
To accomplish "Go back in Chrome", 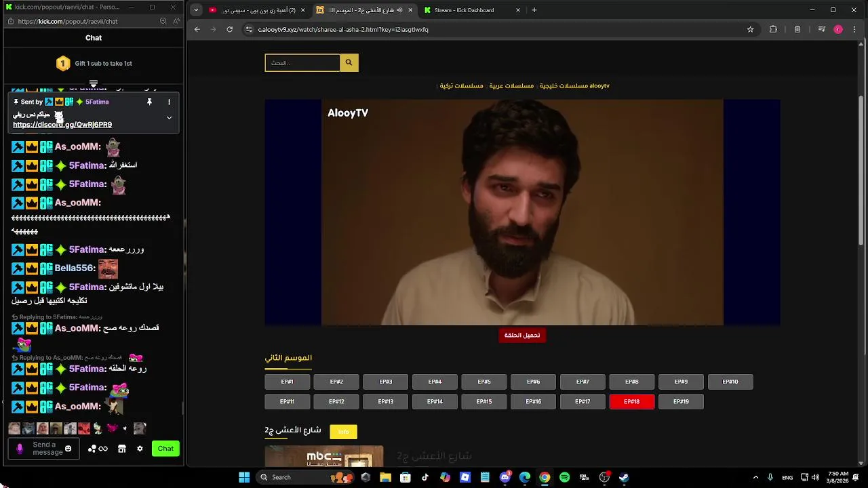I will [x=197, y=29].
